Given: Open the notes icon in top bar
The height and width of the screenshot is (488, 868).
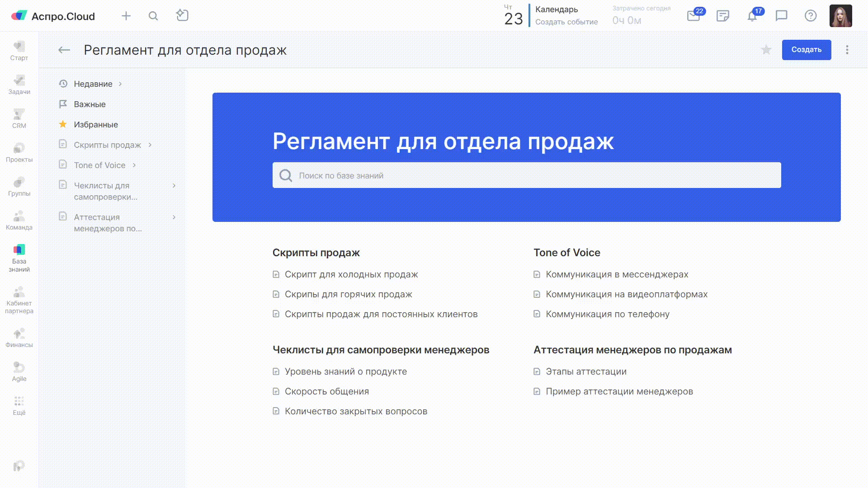Looking at the screenshot, I should click(x=723, y=16).
